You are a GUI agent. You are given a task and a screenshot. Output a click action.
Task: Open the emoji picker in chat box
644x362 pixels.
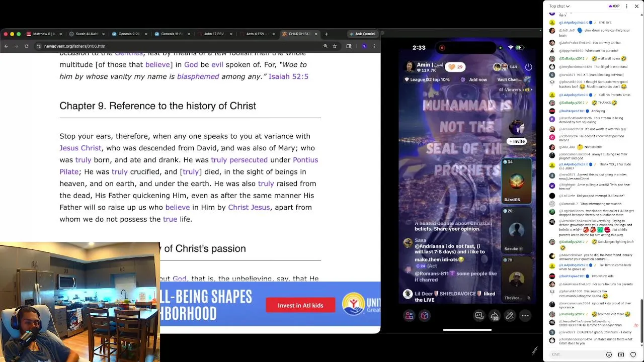click(609, 354)
